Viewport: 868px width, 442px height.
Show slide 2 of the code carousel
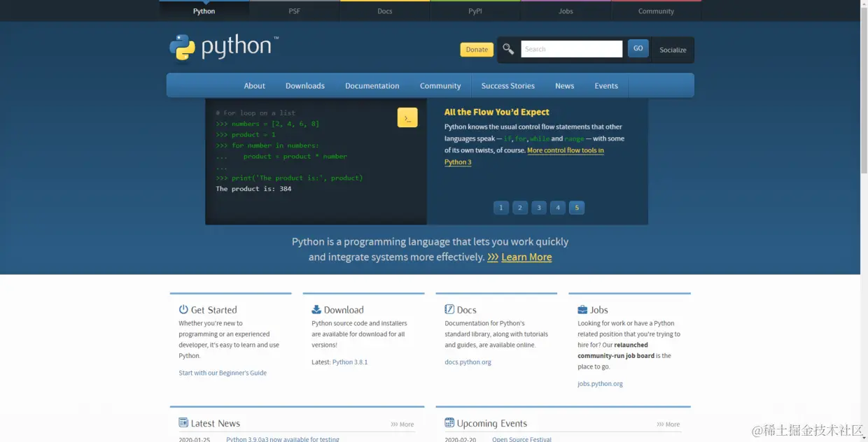520,208
